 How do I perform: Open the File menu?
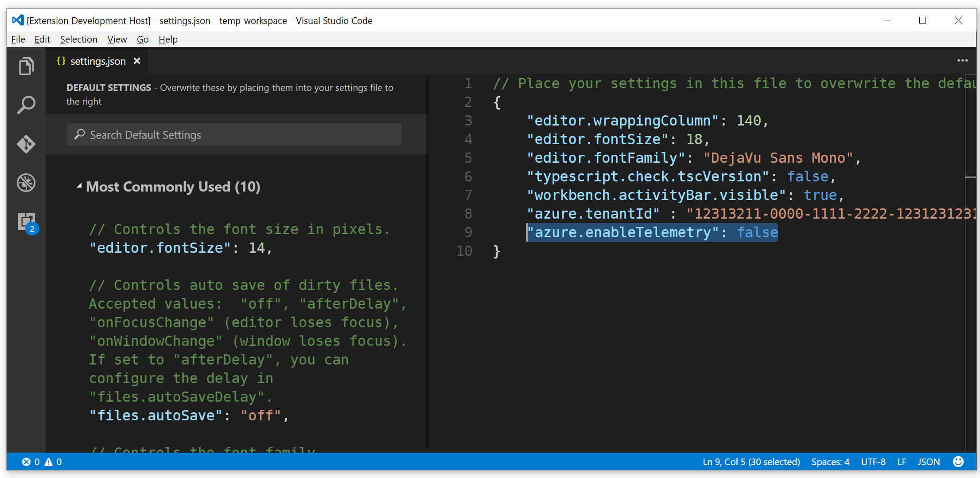[x=18, y=39]
